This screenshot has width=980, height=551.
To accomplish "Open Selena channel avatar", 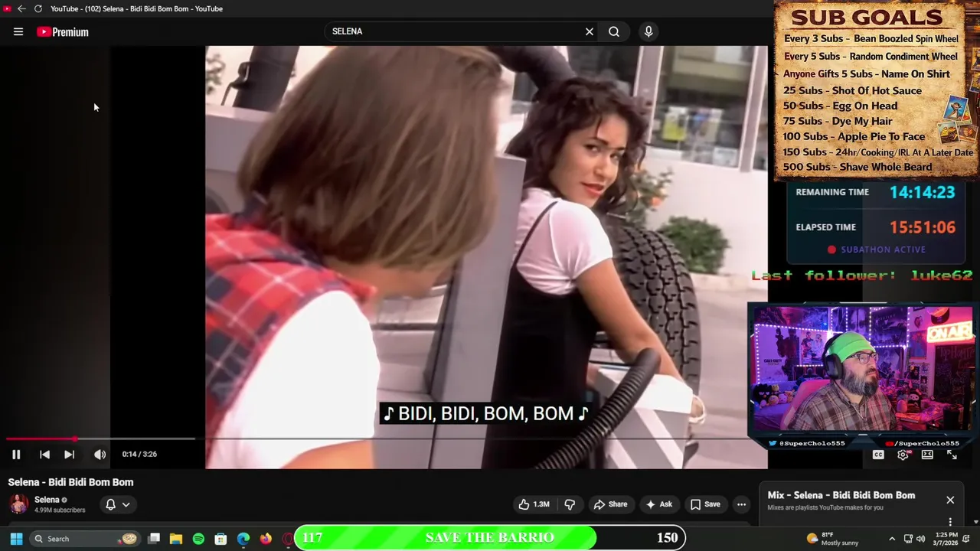I will click(19, 504).
